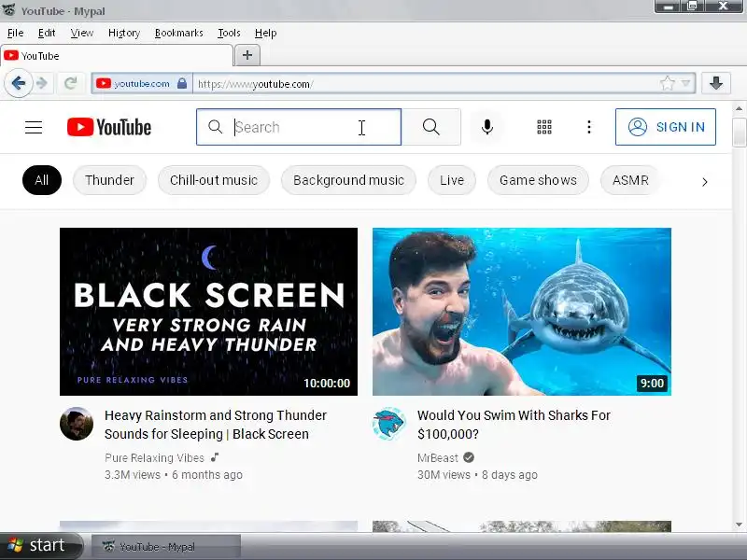This screenshot has width=747, height=560.
Task: Reload the page with the refresh icon
Action: click(71, 83)
